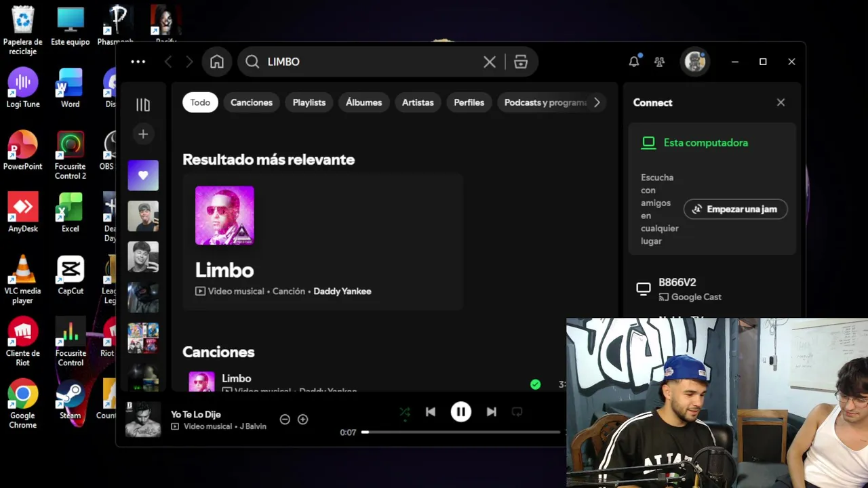
Task: Open Focusrite Control desktop shortcut
Action: [x=71, y=342]
